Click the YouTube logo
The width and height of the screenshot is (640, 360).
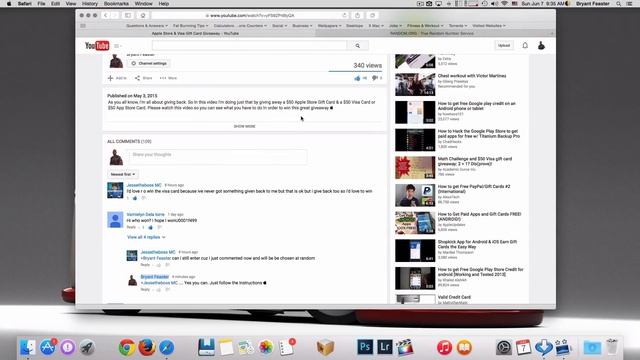[x=97, y=46]
